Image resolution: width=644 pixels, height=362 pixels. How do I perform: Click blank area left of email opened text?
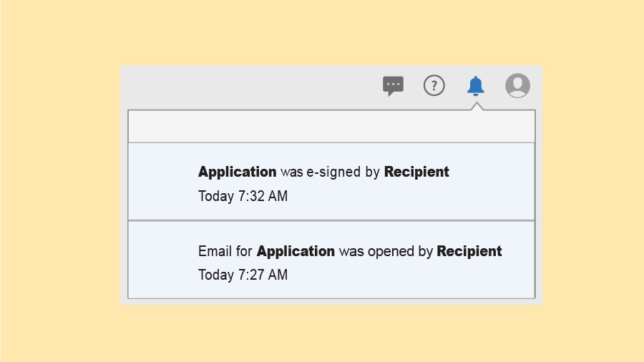(162, 260)
